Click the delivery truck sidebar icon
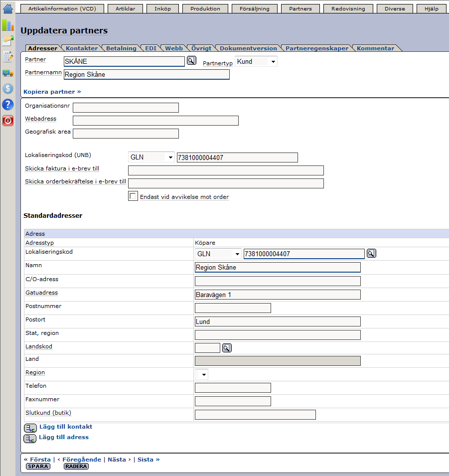This screenshot has width=449, height=476. [8, 73]
